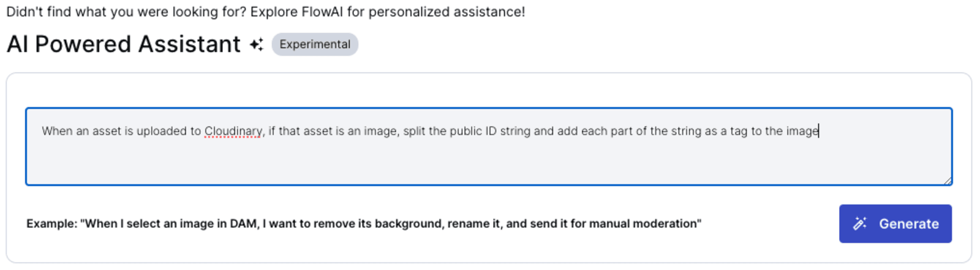980x270 pixels.
Task: Click the Experimental badge
Action: tap(315, 44)
